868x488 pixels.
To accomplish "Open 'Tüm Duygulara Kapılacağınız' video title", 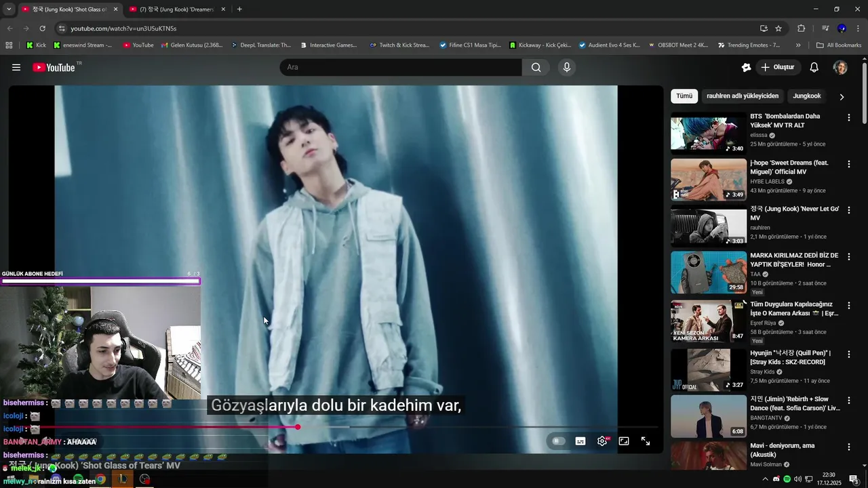I will (794, 309).
